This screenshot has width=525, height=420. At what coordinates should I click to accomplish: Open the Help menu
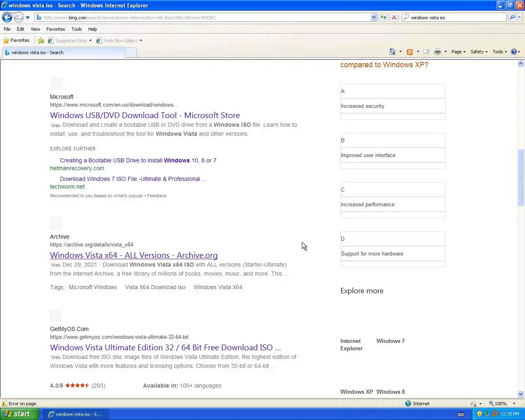click(x=93, y=29)
